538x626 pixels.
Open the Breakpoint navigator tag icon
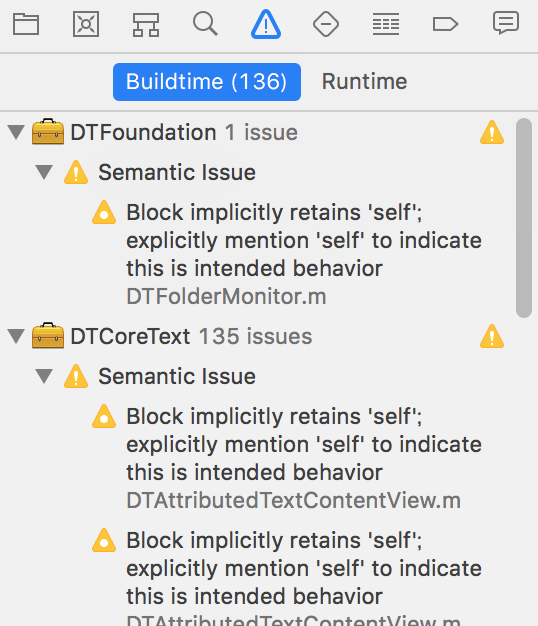click(x=445, y=24)
